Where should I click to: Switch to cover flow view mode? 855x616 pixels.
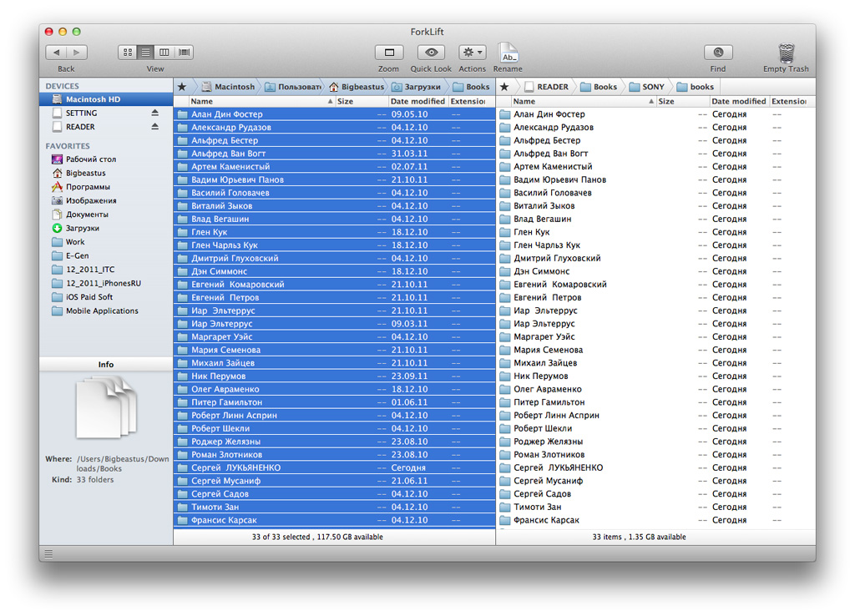[184, 53]
